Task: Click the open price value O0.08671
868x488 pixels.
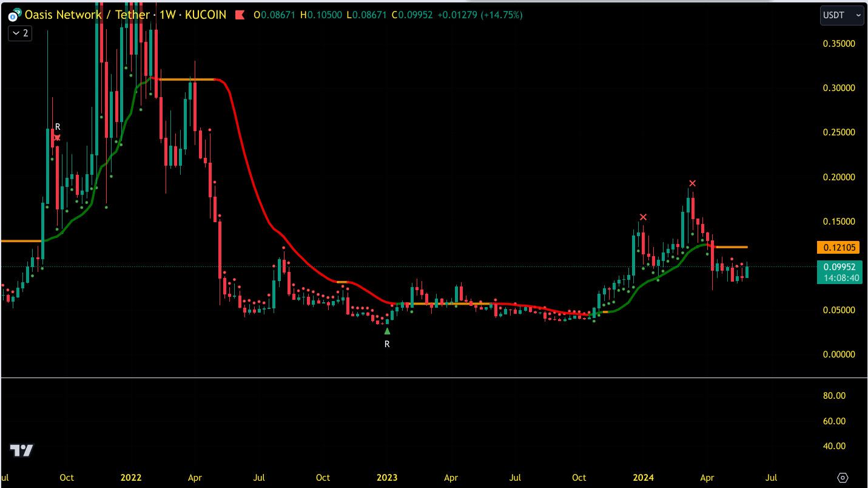Action: (x=274, y=15)
